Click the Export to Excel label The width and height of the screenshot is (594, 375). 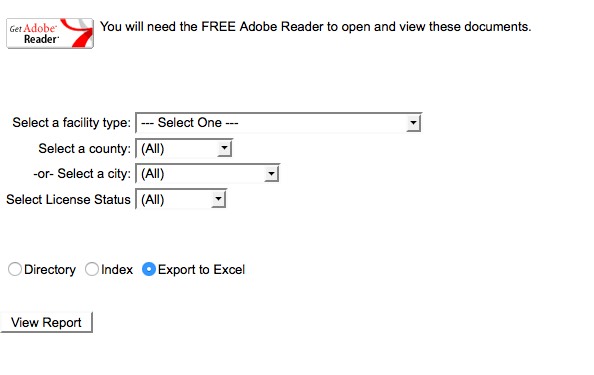coord(202,270)
